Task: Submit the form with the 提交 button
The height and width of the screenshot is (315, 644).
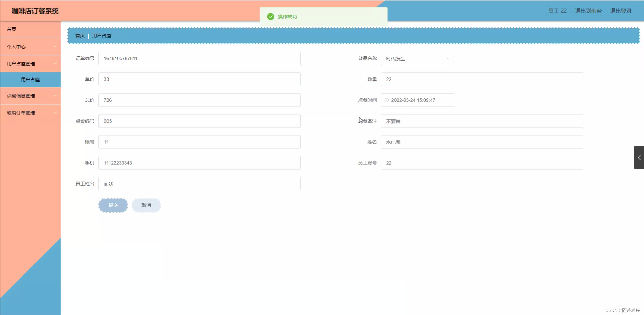Action: (113, 205)
